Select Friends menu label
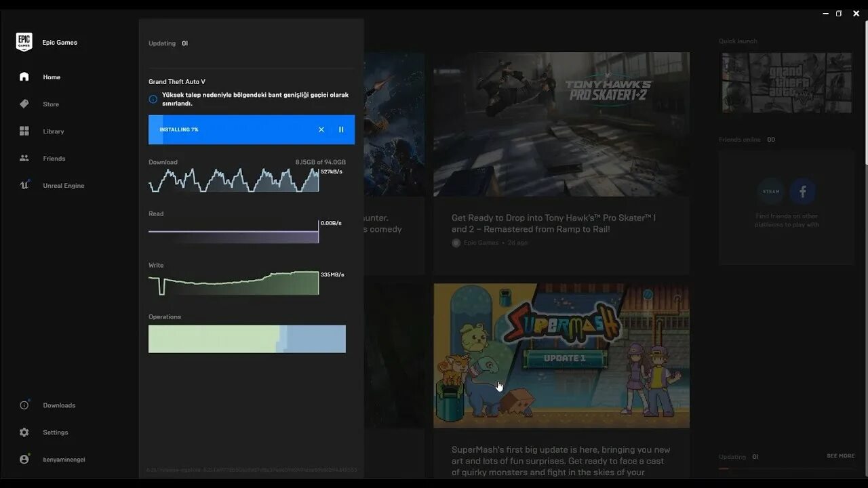The width and height of the screenshot is (868, 488). (x=54, y=159)
